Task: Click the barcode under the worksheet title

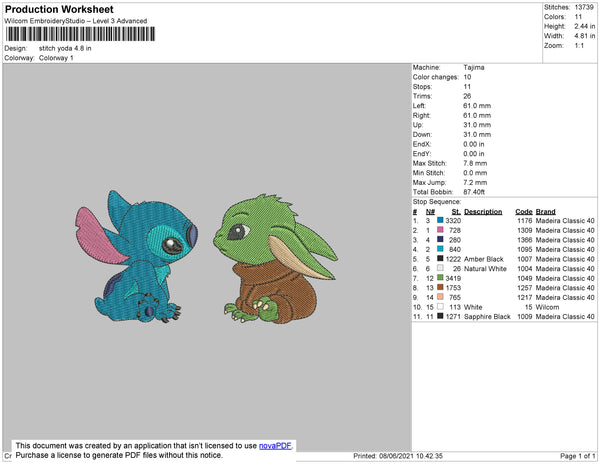Action: (x=80, y=34)
